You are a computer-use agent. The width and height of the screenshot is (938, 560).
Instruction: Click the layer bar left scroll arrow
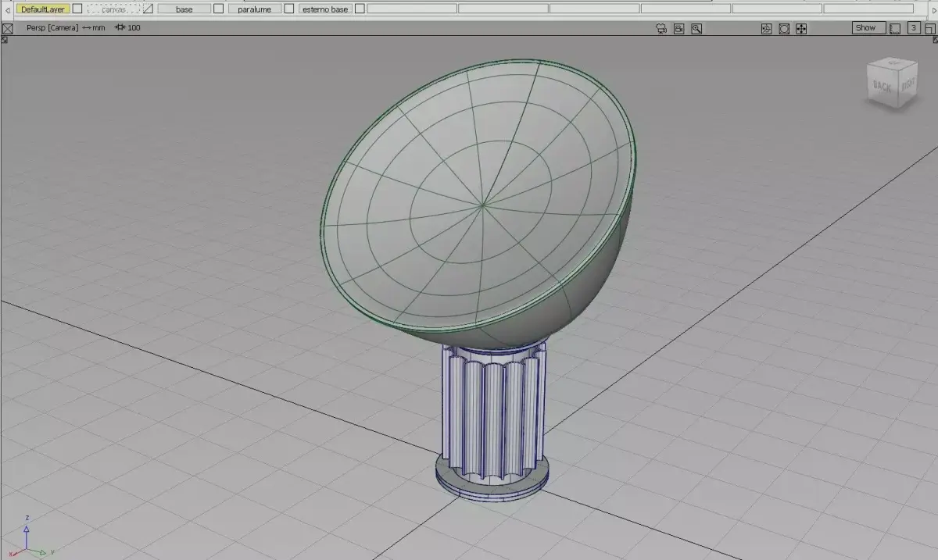[x=8, y=9]
